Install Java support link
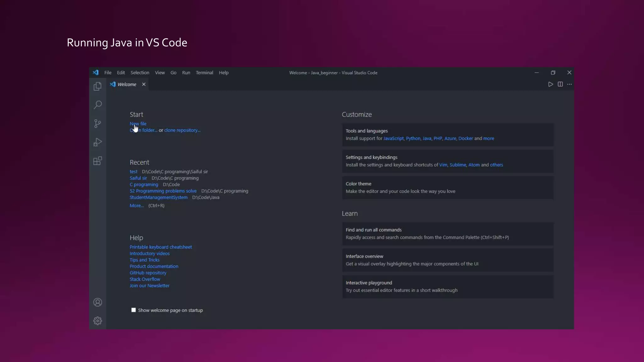 (427, 138)
